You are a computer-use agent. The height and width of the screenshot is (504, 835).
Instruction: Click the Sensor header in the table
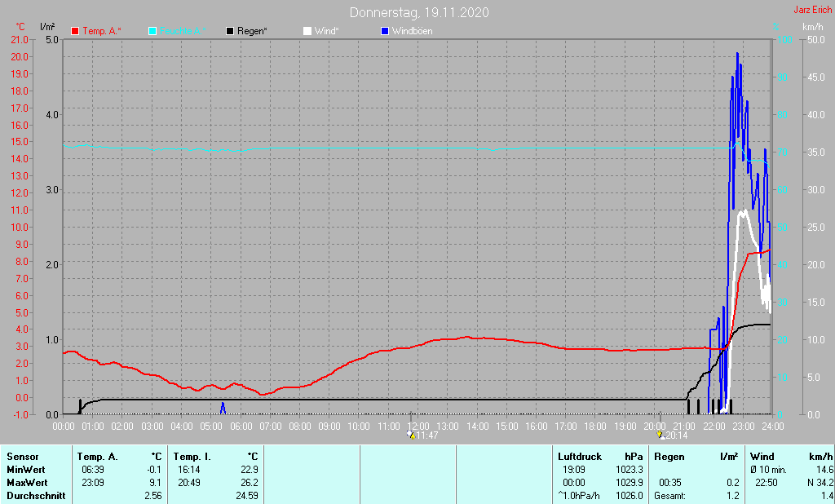pos(22,457)
